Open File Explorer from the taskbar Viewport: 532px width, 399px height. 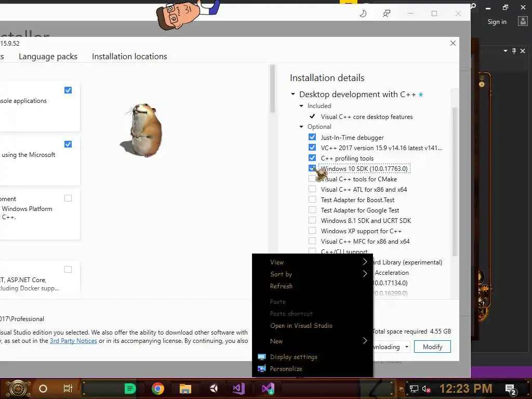[x=185, y=389]
